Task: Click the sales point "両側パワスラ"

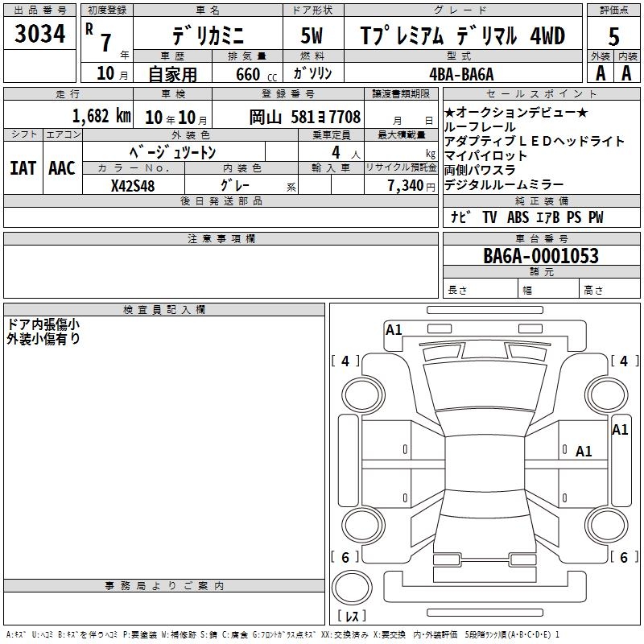Action: point(480,170)
